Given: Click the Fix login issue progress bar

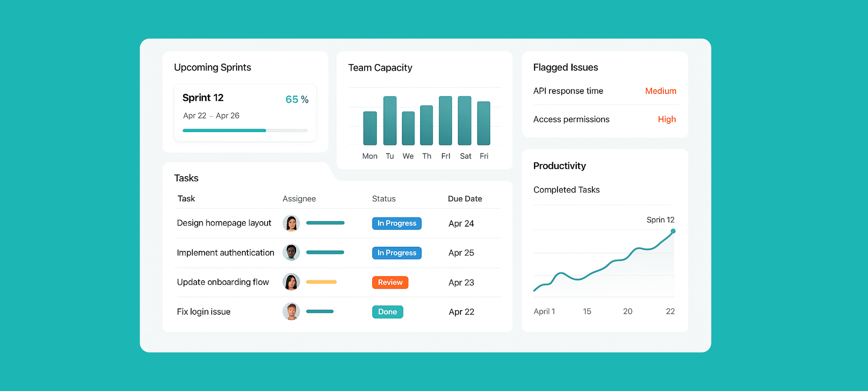Looking at the screenshot, I should (x=320, y=311).
